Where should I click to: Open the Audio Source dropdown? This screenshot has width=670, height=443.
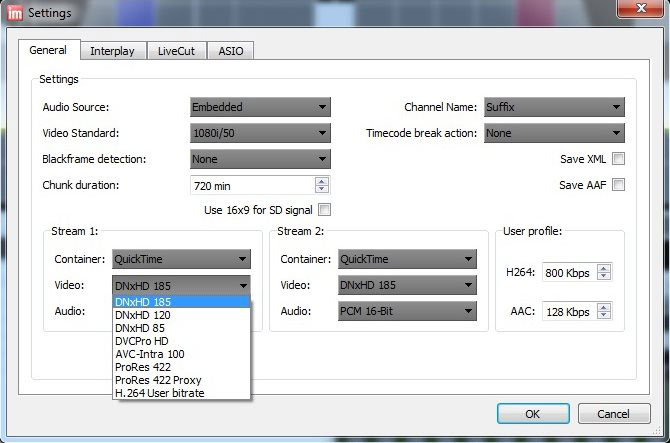tap(260, 107)
